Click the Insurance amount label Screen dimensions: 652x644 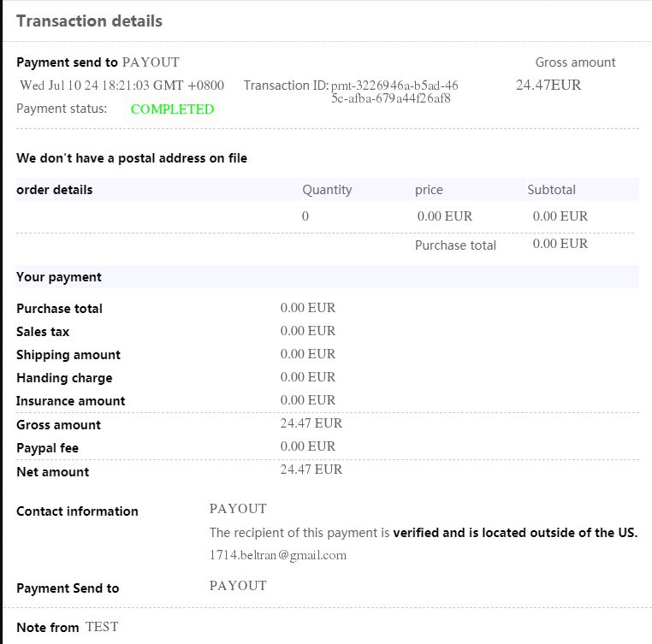point(71,401)
